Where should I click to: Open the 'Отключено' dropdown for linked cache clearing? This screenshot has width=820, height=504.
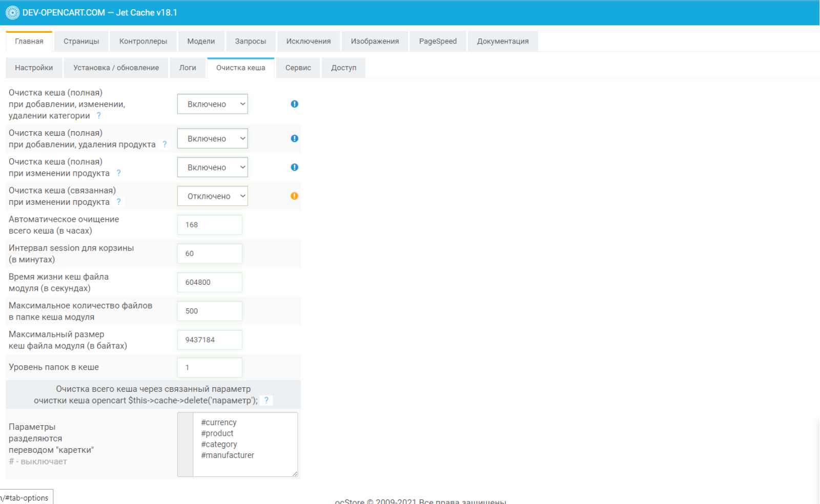point(213,196)
